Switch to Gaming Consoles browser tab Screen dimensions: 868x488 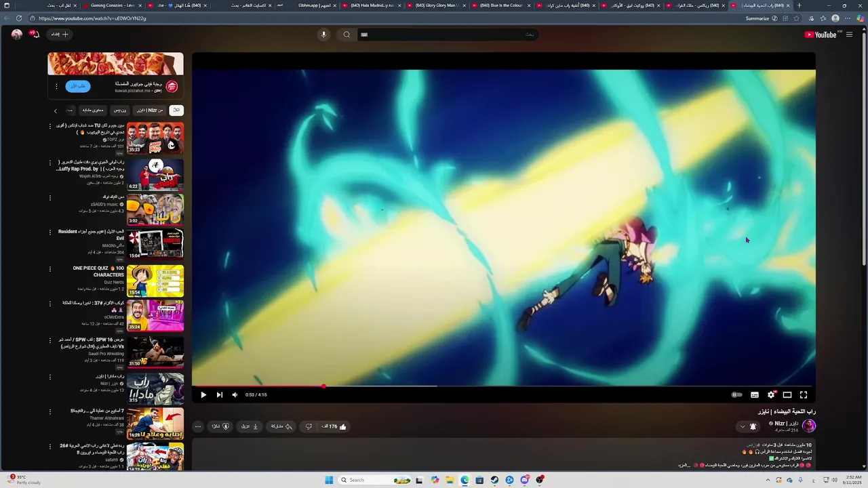(x=111, y=5)
